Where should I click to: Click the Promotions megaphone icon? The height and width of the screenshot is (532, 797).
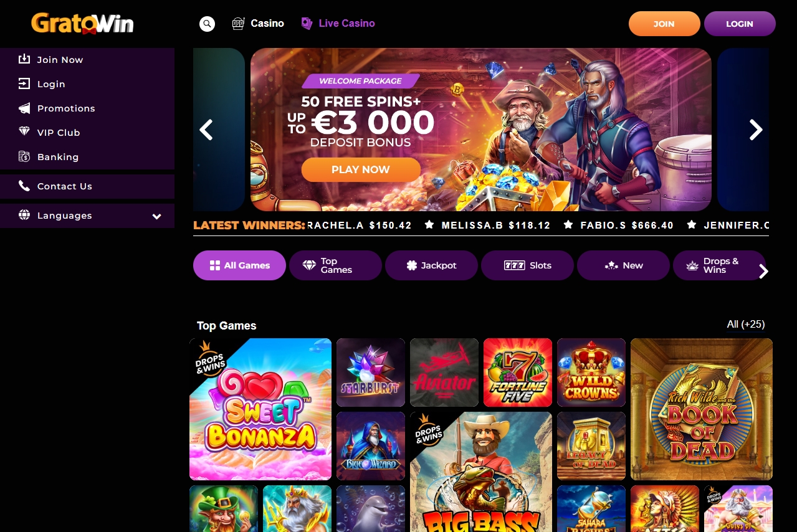click(x=24, y=108)
